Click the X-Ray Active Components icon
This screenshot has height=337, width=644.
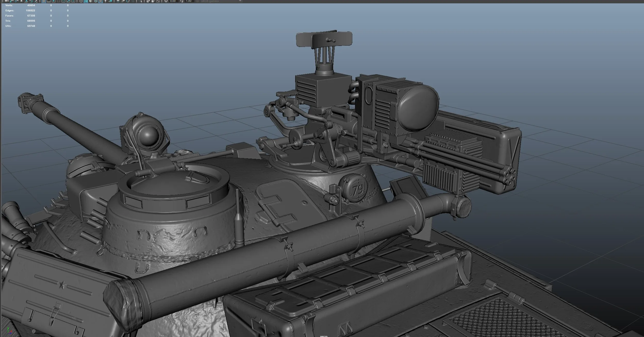153,1
